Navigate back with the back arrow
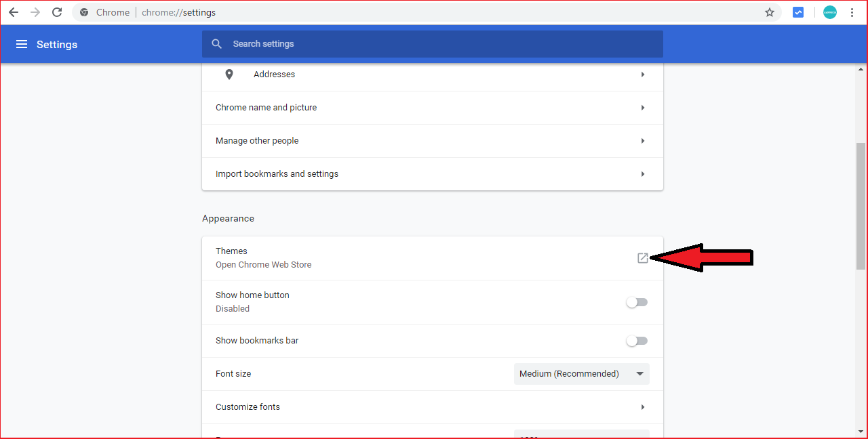This screenshot has height=439, width=868. click(x=14, y=12)
